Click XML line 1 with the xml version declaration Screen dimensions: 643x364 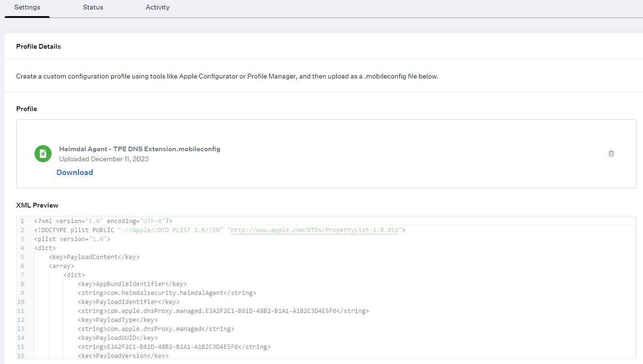pos(103,221)
